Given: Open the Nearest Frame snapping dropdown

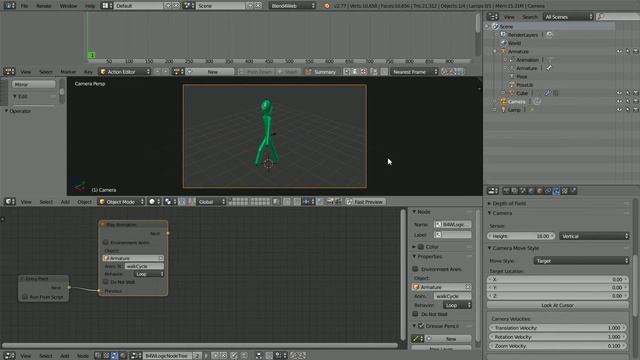Looking at the screenshot, I should point(414,72).
